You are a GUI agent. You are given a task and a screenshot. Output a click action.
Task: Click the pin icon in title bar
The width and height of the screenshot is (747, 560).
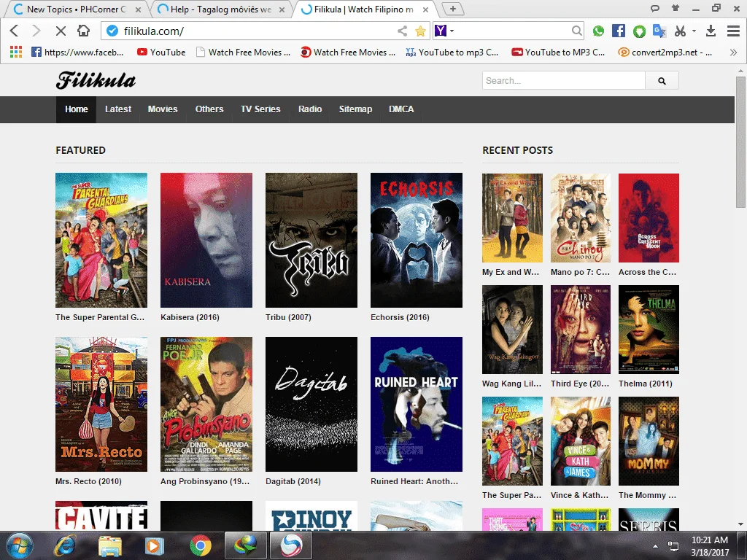676,8
